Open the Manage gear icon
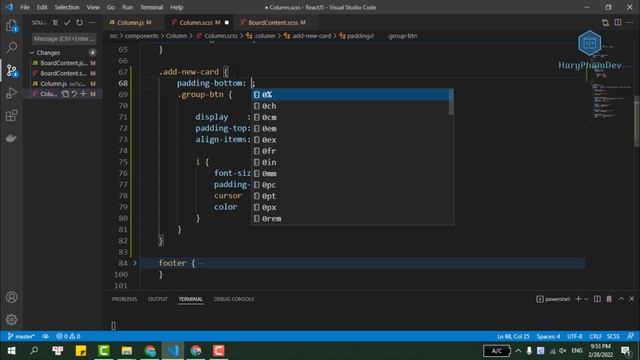This screenshot has width=640, height=360. pos(11,320)
